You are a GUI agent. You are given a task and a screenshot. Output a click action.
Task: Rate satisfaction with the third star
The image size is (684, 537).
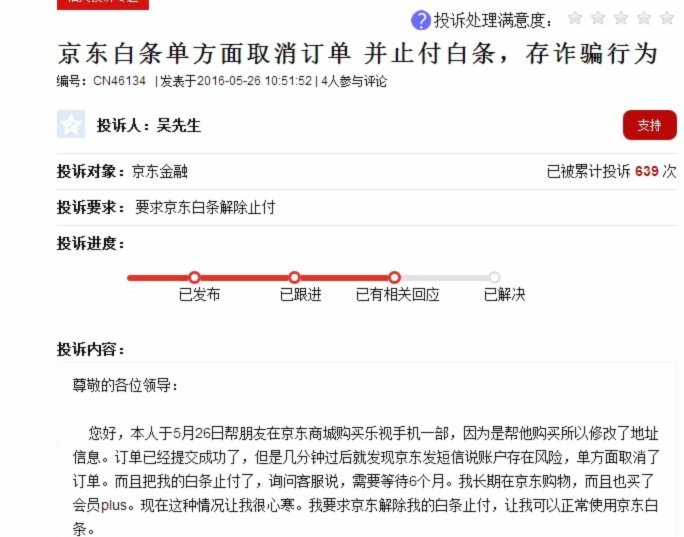click(621, 18)
